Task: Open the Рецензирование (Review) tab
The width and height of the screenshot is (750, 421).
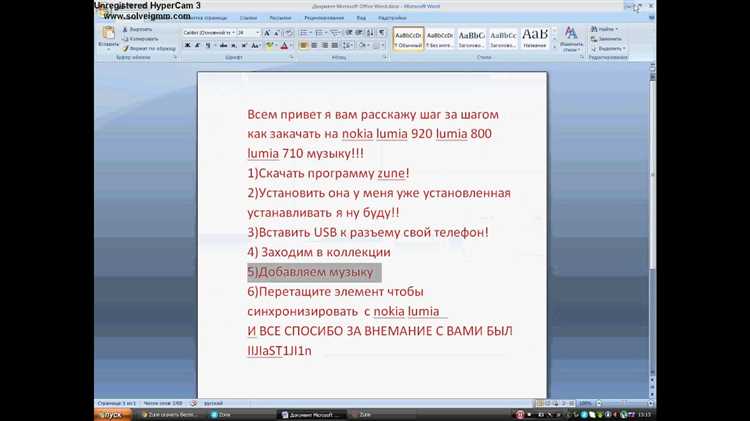Action: click(324, 17)
